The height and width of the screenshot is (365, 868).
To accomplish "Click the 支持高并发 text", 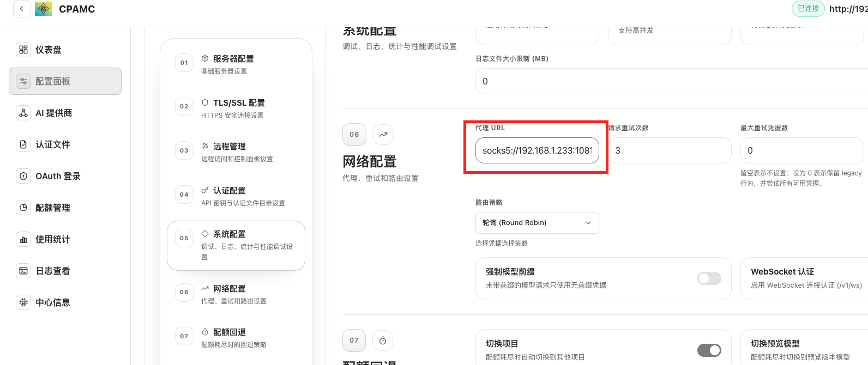I will [636, 31].
